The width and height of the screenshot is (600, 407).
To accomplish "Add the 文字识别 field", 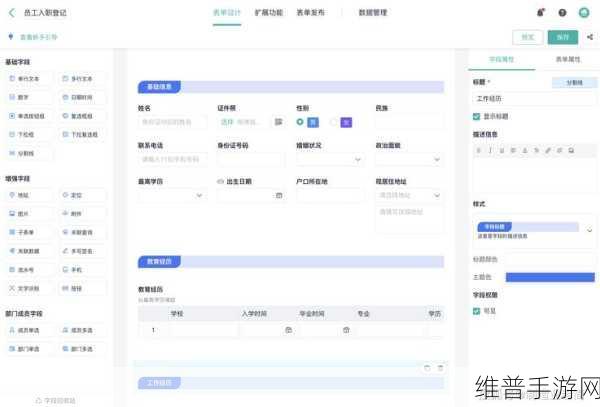I will click(x=28, y=288).
